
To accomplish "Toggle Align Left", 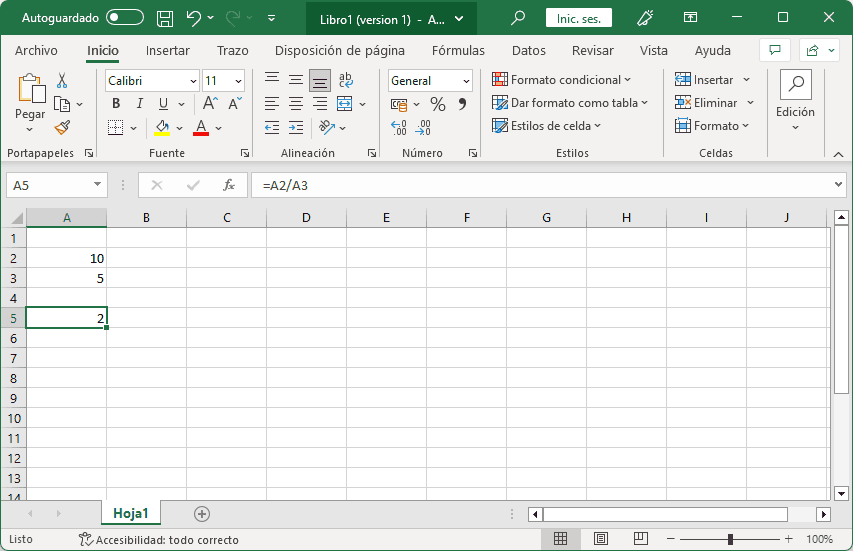I will (272, 103).
